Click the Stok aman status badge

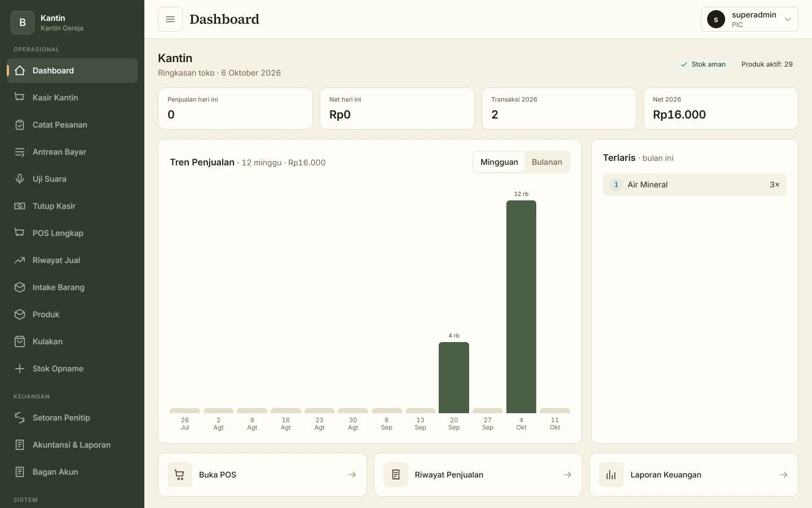(x=703, y=64)
